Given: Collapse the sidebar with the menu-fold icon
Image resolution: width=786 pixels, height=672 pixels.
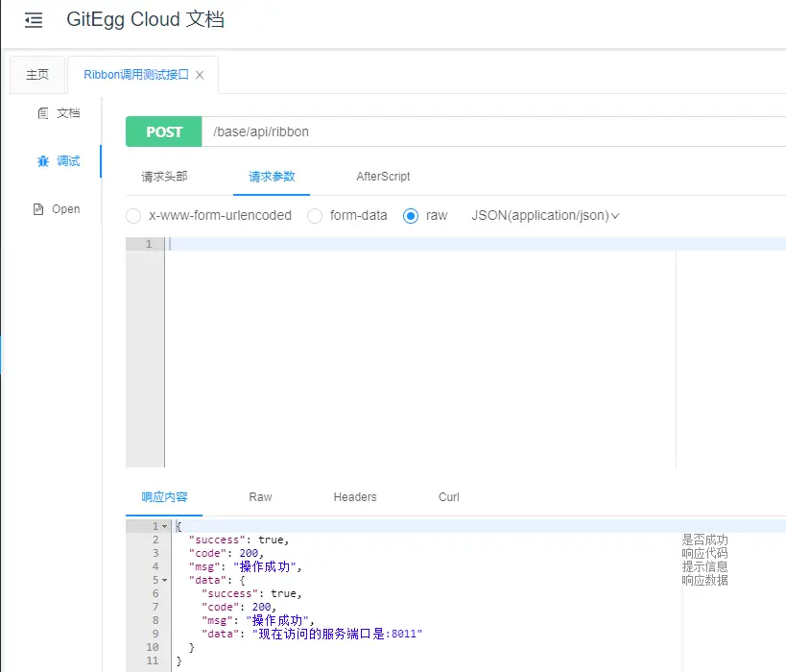Looking at the screenshot, I should tap(34, 20).
